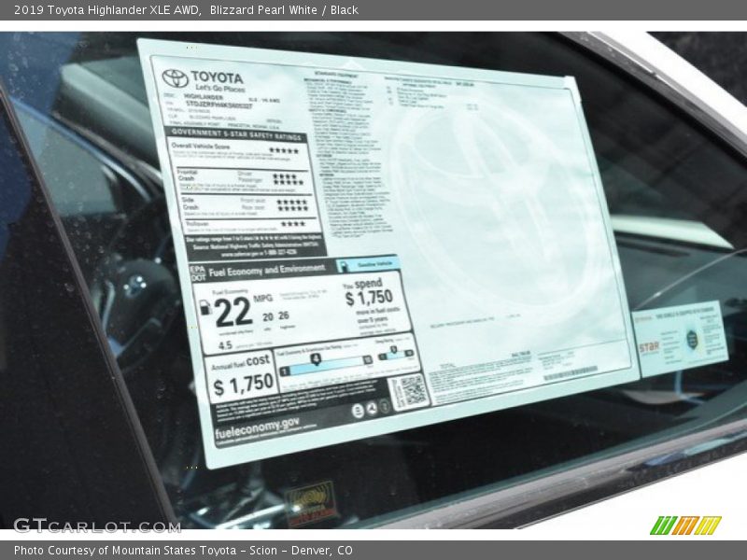747x560 pixels.
Task: Click the Photo Courtesy of Mountain States caption
Action: coord(183,551)
